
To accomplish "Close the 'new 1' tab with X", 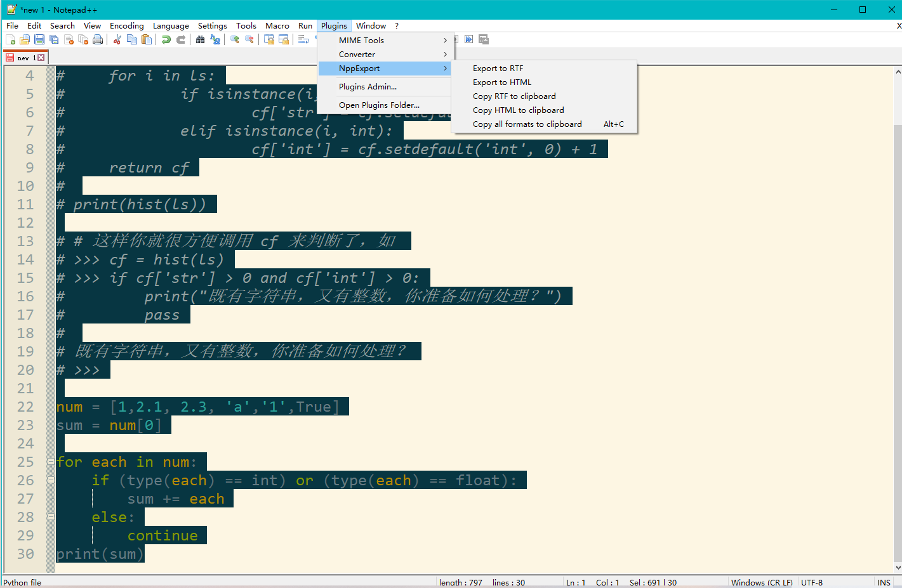I will (41, 58).
